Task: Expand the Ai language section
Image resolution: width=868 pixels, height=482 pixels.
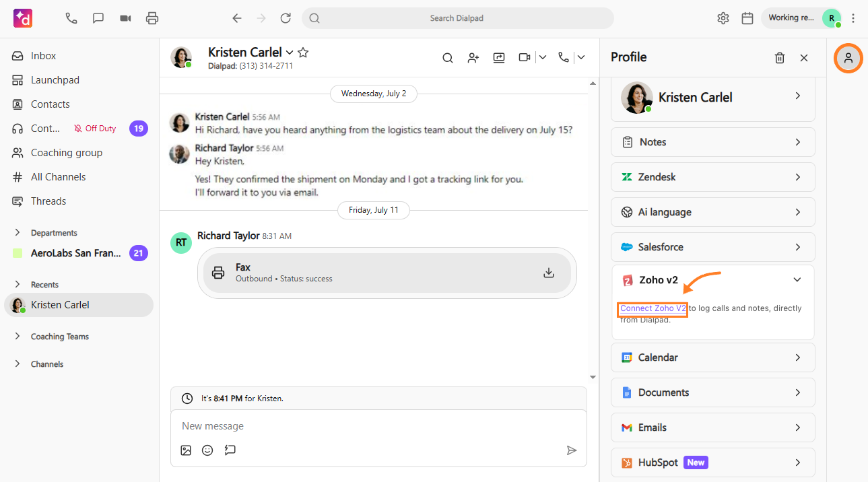Action: [x=713, y=212]
